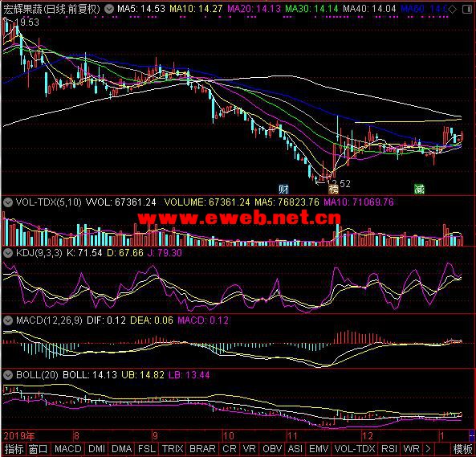Expand the KDJ indicator dropdown

8,253
